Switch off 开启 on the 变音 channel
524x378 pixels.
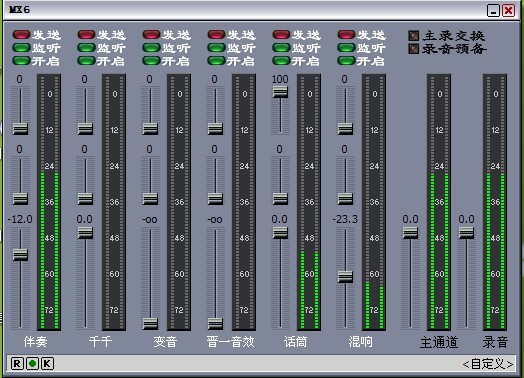[151, 61]
